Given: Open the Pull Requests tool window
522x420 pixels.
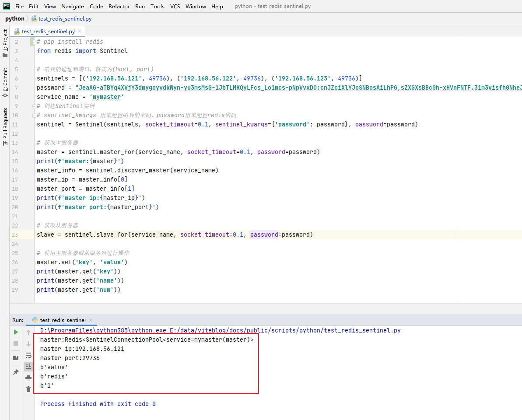Looking at the screenshot, I should point(5,126).
